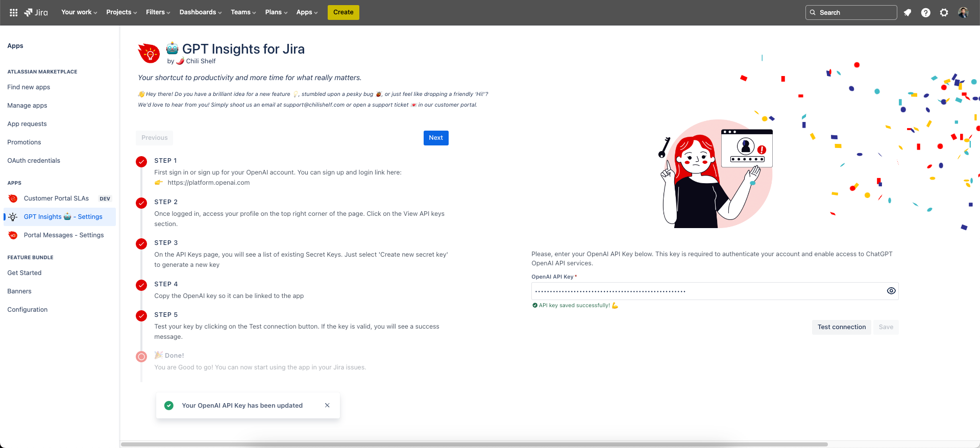The height and width of the screenshot is (448, 980).
Task: Open Manage apps in the sidebar
Action: tap(27, 106)
